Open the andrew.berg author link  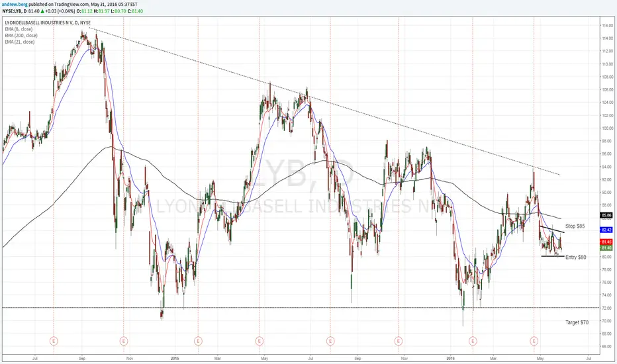pos(15,5)
